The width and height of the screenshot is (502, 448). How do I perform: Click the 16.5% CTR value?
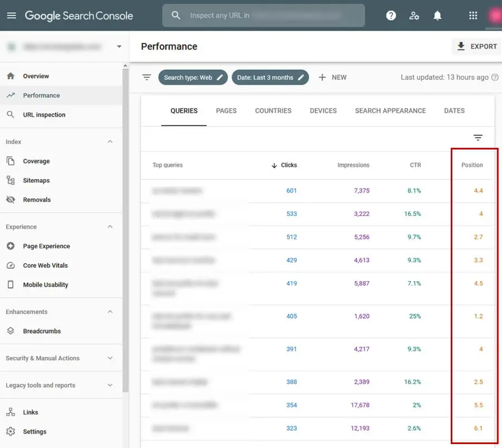412,214
